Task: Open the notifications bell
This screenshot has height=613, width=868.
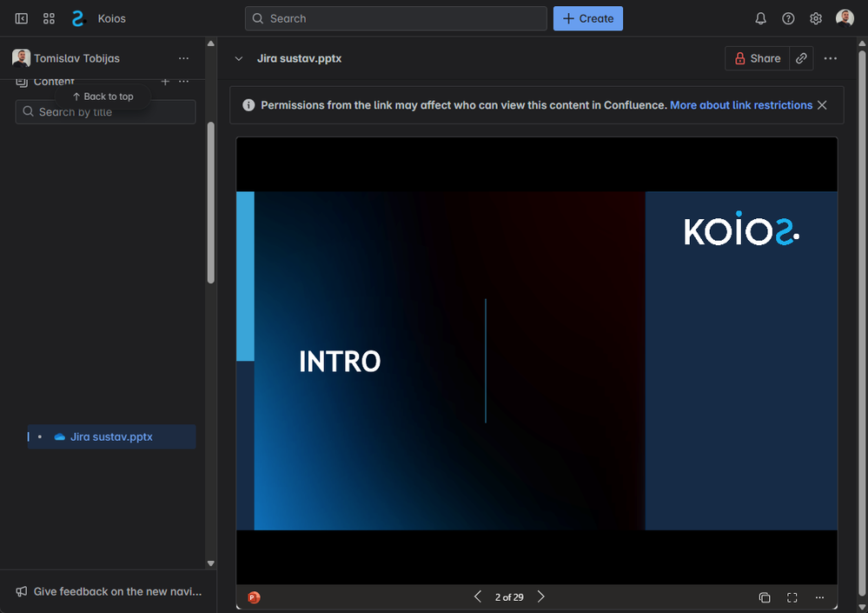Action: click(x=760, y=19)
